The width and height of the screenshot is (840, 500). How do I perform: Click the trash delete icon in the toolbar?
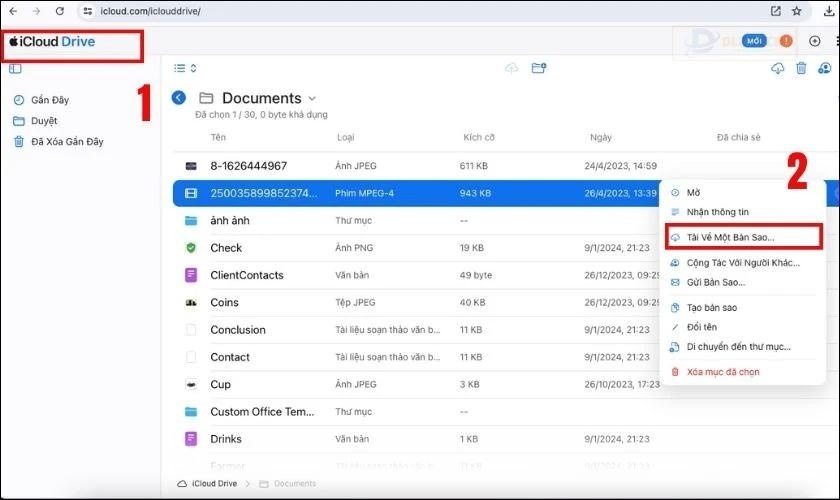click(x=801, y=68)
